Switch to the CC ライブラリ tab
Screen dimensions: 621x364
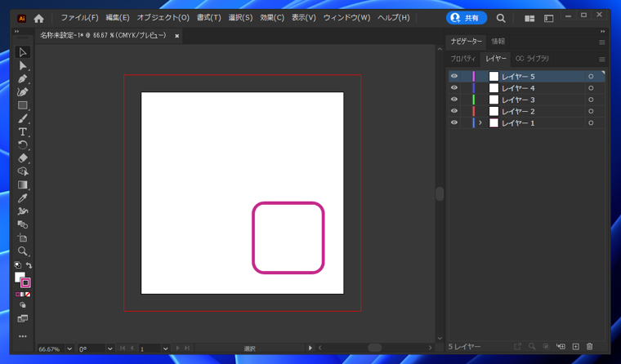click(532, 59)
